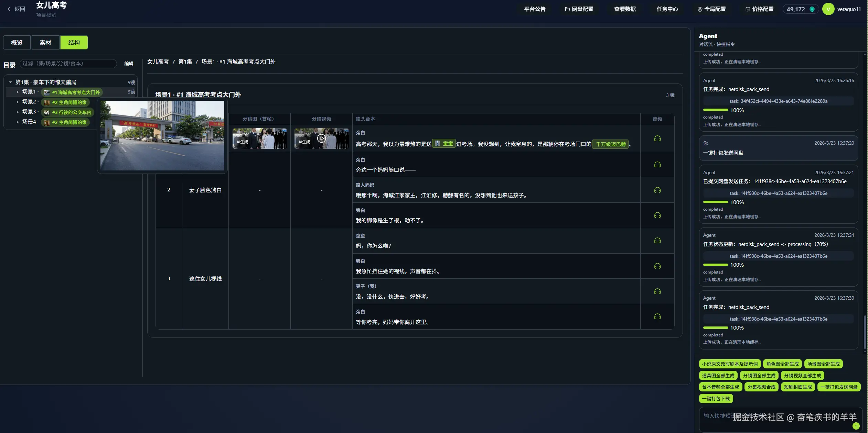Expand 场景2 tree item
Viewport: 868px width, 433px height.
pos(18,102)
